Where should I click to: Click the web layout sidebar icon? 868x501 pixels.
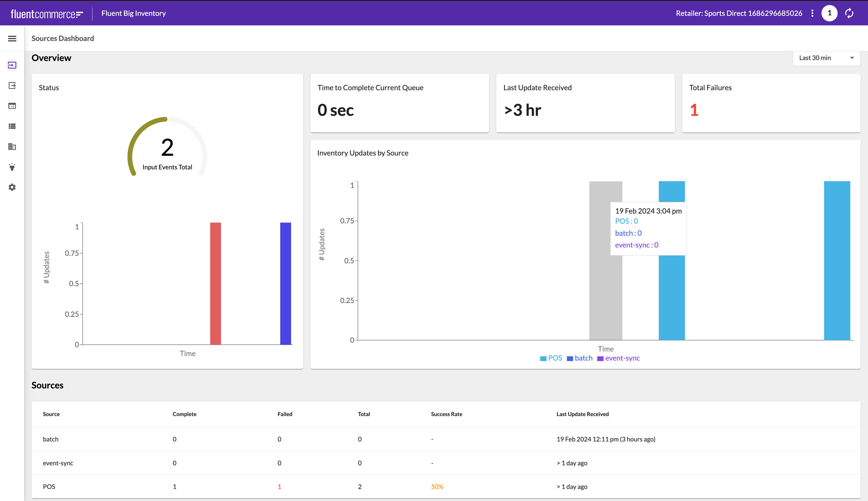tap(12, 106)
